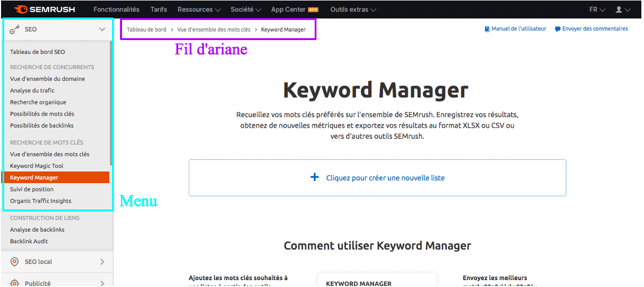Open Possibilités de backlinks
The image size is (644, 287).
[42, 126]
